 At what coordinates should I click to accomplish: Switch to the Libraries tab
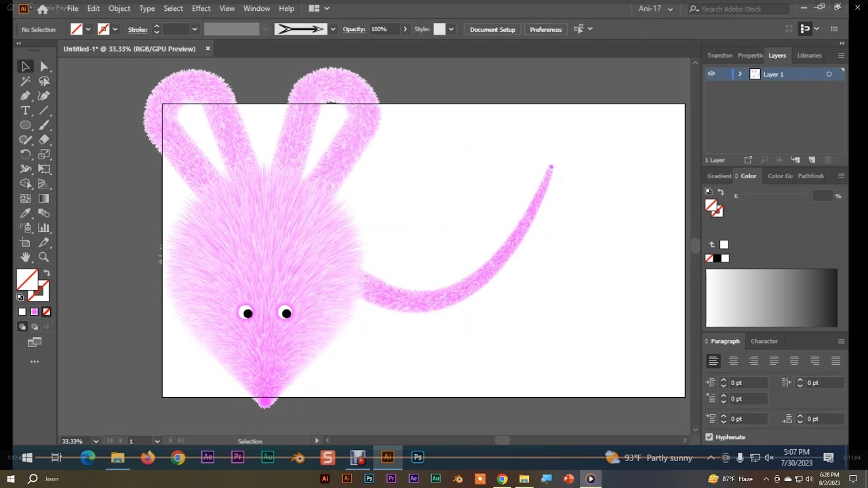click(809, 56)
